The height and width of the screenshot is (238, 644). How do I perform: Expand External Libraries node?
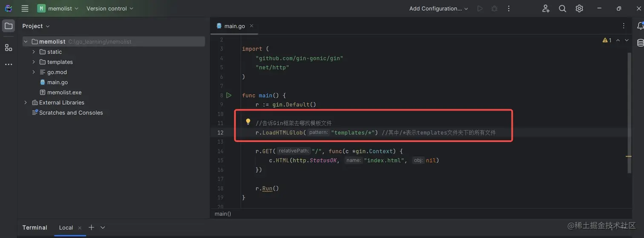pyautogui.click(x=26, y=103)
